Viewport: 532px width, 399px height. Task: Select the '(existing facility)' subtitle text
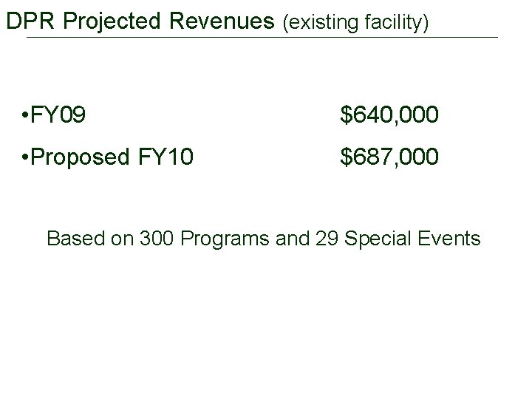(x=356, y=23)
